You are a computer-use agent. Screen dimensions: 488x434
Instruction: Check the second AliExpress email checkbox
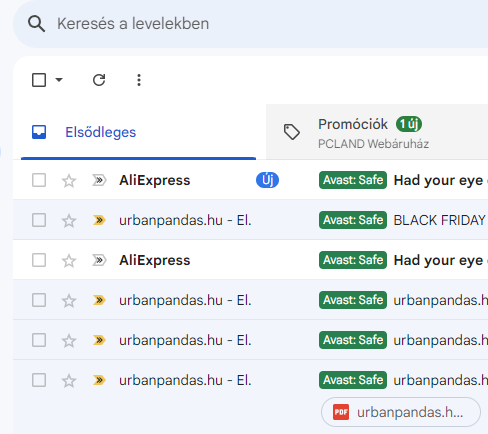pos(39,260)
